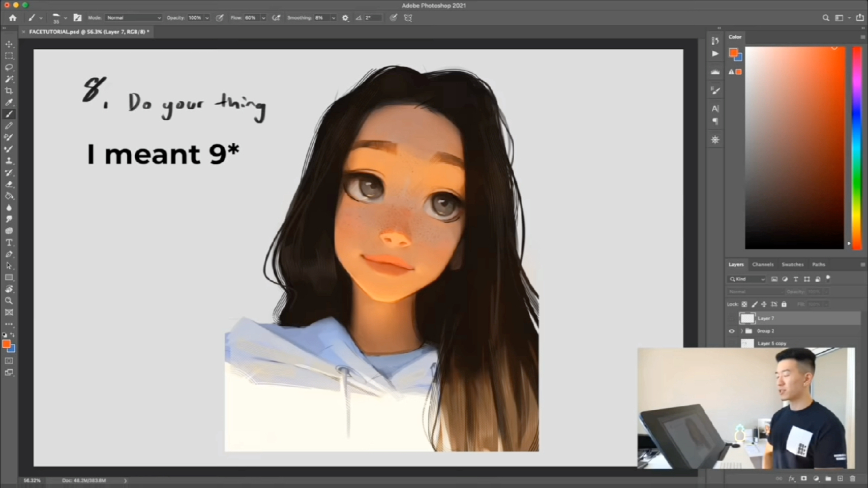The height and width of the screenshot is (488, 868).
Task: Toggle lock image pixels brush icon
Action: (754, 304)
